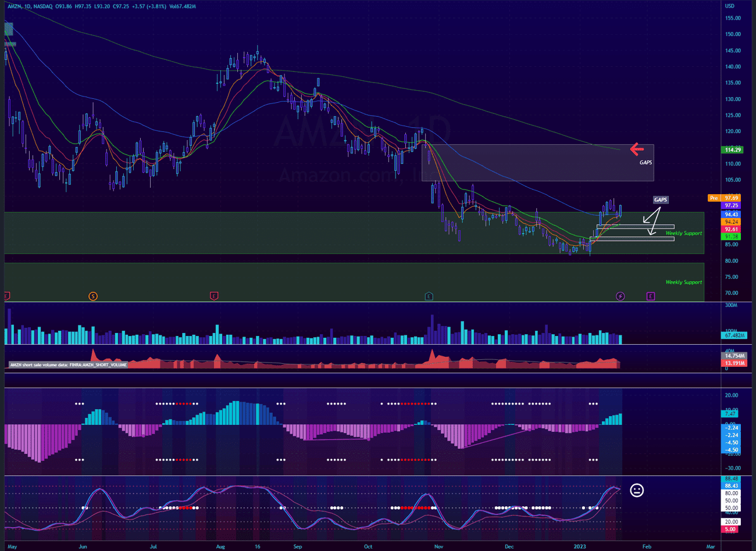Click the 130.00 price axis label
Viewport: 756px width, 551px height.
point(733,99)
